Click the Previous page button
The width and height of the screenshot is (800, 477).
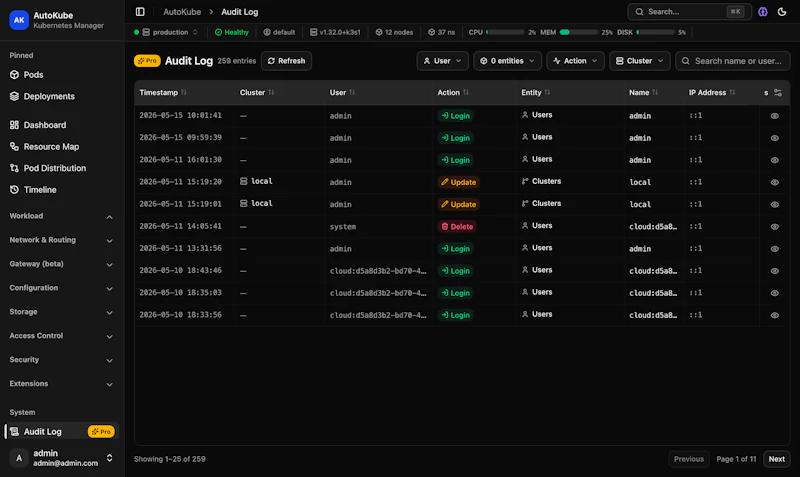[689, 459]
